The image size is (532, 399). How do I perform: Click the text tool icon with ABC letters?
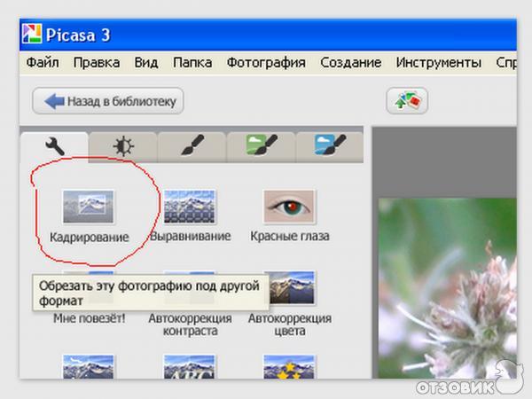click(190, 366)
